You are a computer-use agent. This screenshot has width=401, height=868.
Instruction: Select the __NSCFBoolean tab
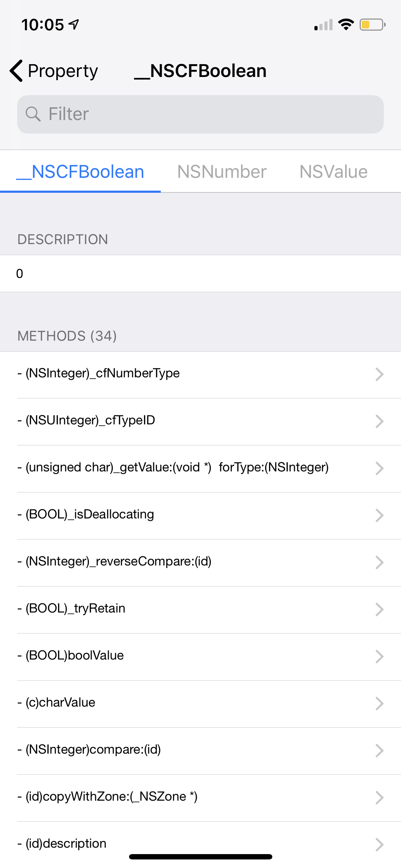(x=80, y=171)
